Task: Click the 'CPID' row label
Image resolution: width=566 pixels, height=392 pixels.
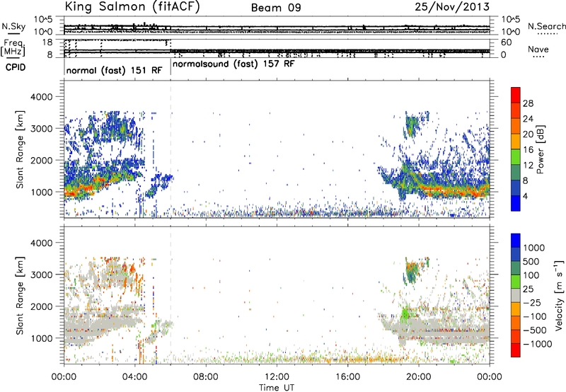Action: pos(16,67)
